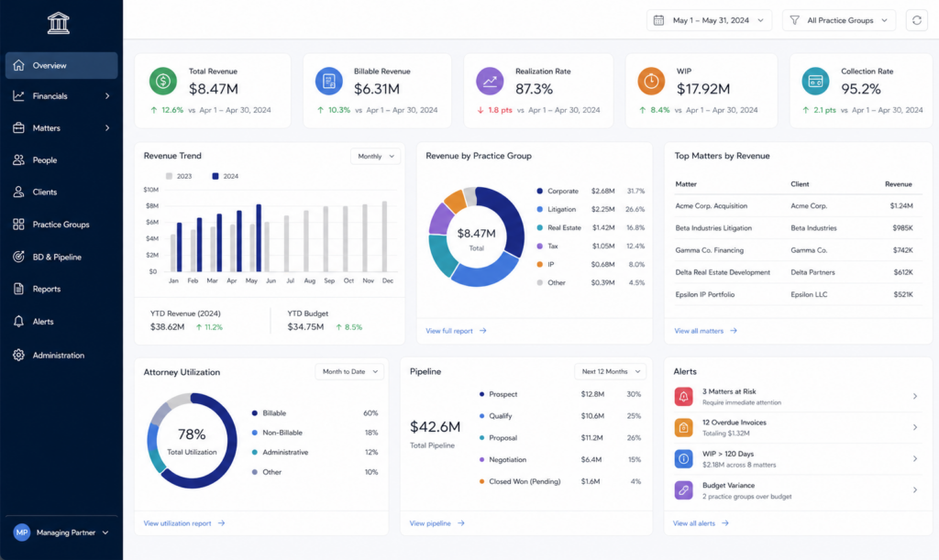939x560 pixels.
Task: Click the Practice Groups grid icon
Action: pyautogui.click(x=18, y=225)
